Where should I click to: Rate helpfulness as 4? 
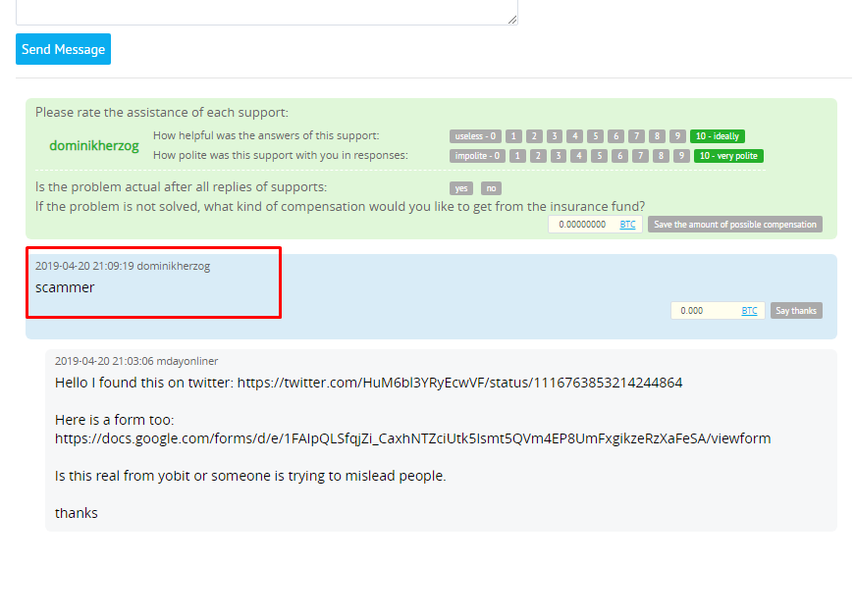click(x=574, y=136)
